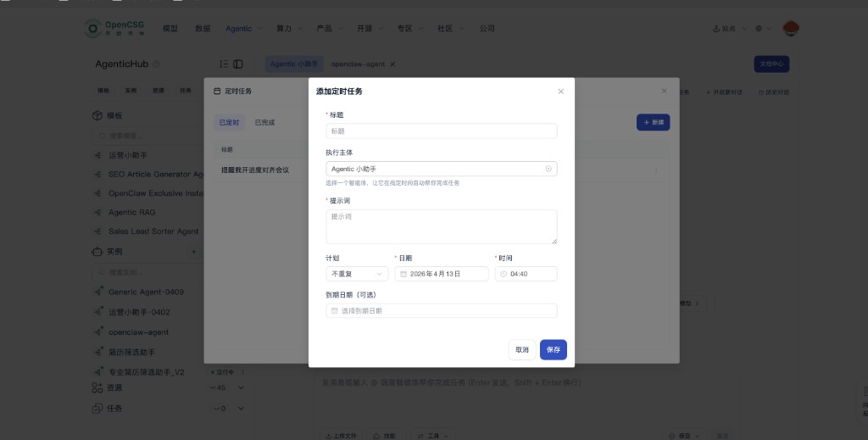868x440 pixels.
Task: Open the 执行主体 agent selector
Action: (x=441, y=169)
